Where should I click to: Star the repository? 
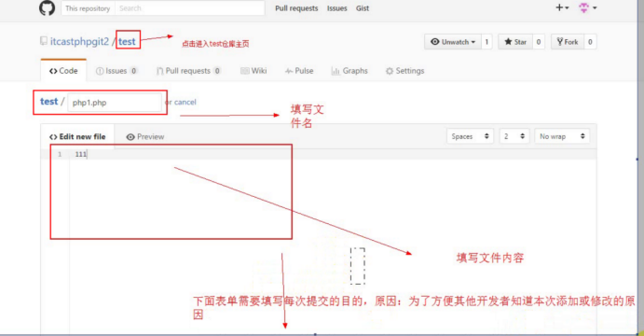point(515,42)
